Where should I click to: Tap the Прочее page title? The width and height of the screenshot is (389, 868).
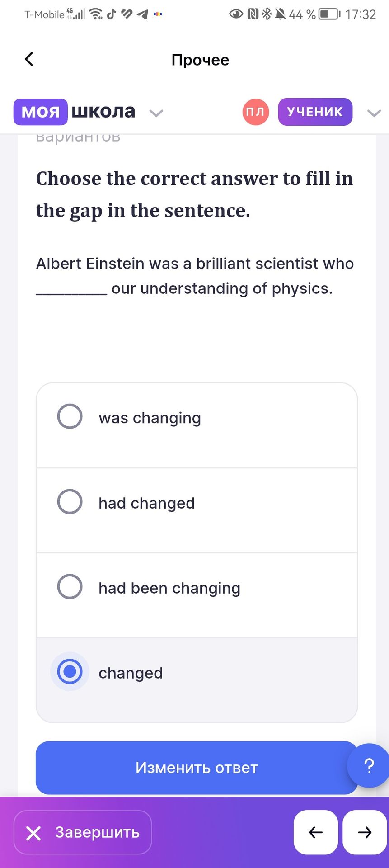[x=200, y=60]
